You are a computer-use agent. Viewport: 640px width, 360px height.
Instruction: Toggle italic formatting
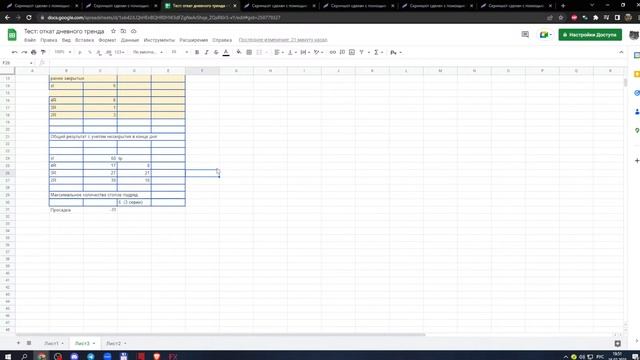207,52
